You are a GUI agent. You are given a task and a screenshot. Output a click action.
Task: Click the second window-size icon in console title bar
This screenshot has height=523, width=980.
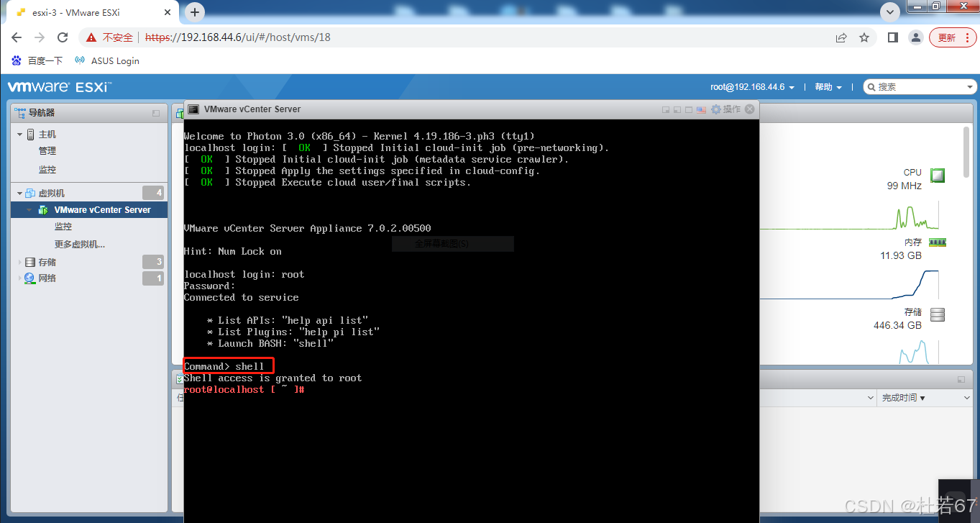point(677,109)
